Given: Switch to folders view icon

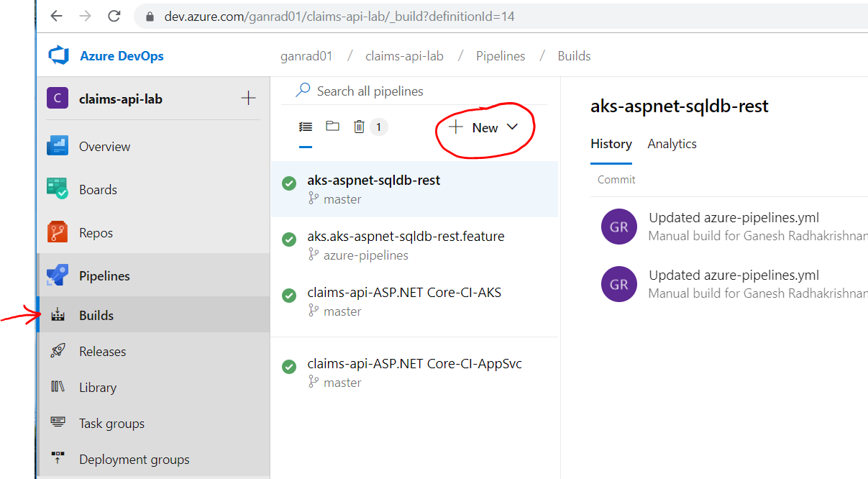Looking at the screenshot, I should (332, 126).
